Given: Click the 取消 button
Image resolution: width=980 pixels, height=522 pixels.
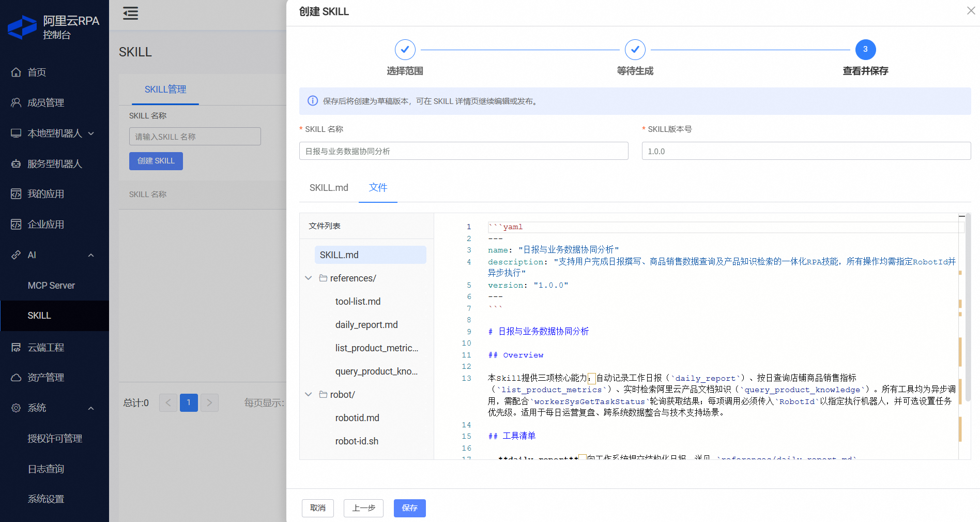Looking at the screenshot, I should [318, 508].
